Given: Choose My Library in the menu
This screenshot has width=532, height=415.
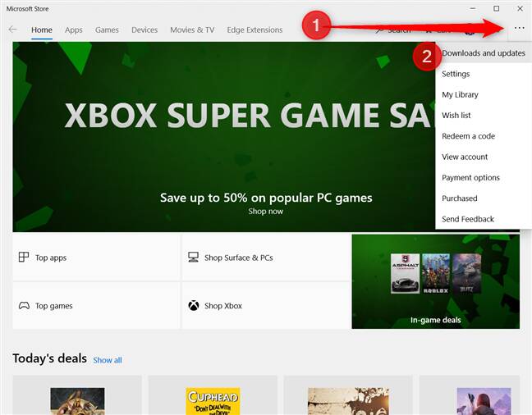Looking at the screenshot, I should 460,94.
